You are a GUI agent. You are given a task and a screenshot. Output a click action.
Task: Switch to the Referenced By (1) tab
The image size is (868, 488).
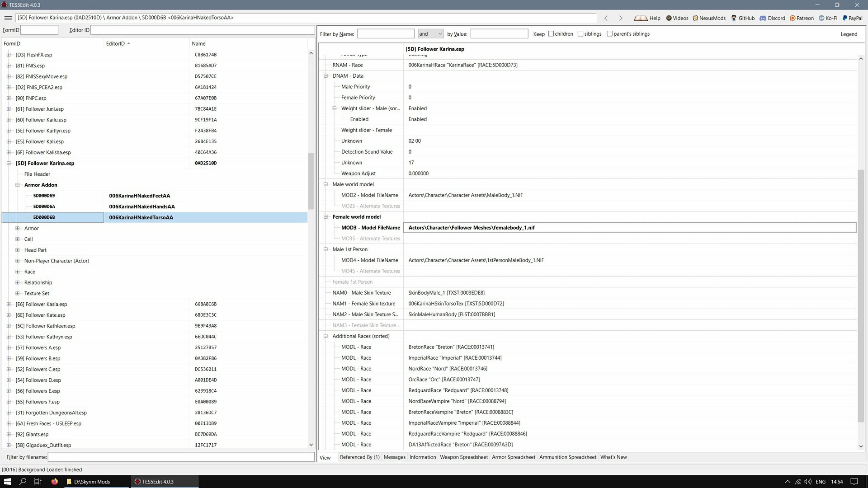tap(360, 457)
